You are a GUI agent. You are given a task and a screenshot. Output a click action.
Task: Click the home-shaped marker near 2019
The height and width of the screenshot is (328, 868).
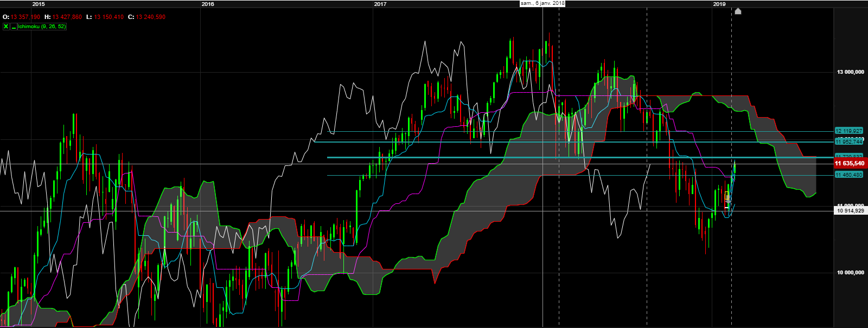click(738, 11)
